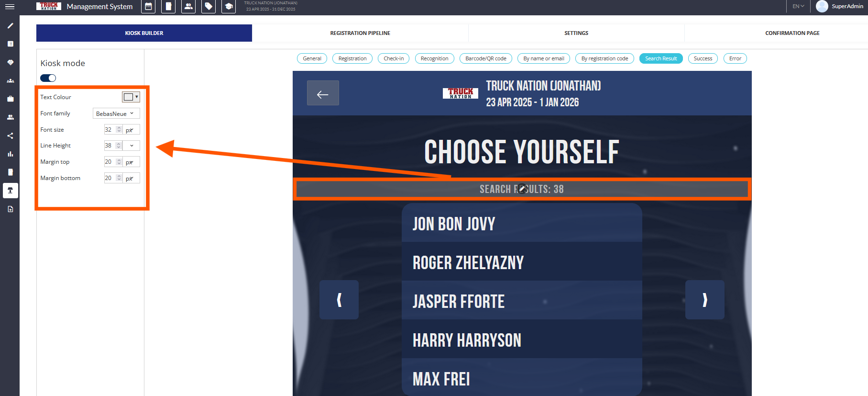This screenshot has width=868, height=396.
Task: Open the Confirmation Page tab
Action: (x=792, y=33)
